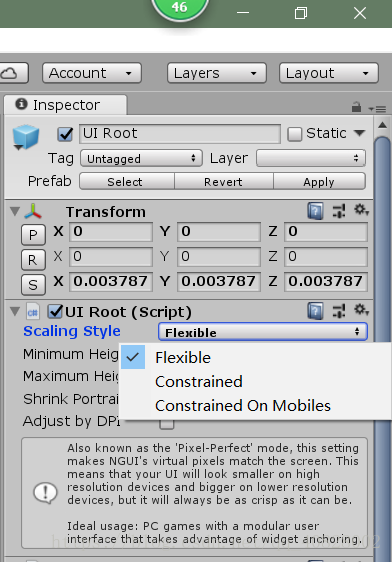Screen dimensions: 392x562
Task: Select Constrained from the scaling menu
Action: (255, 381)
